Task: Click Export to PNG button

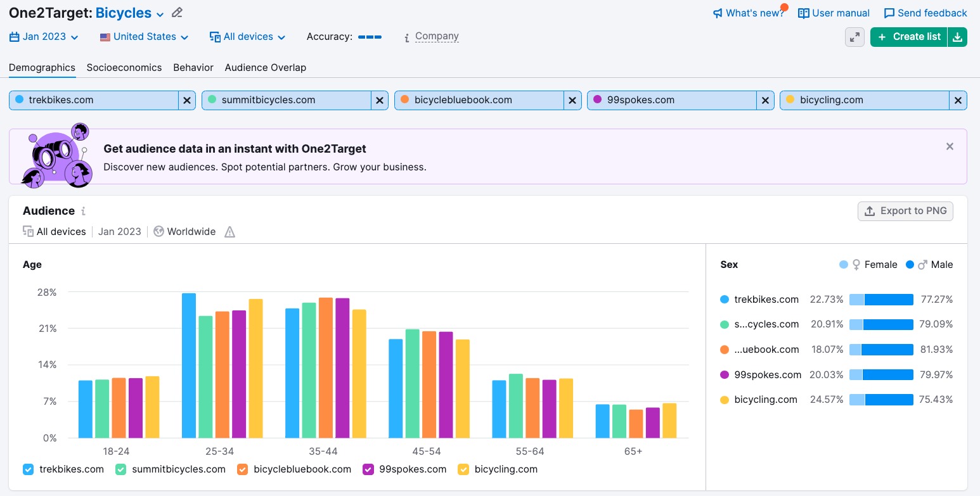Action: [905, 211]
